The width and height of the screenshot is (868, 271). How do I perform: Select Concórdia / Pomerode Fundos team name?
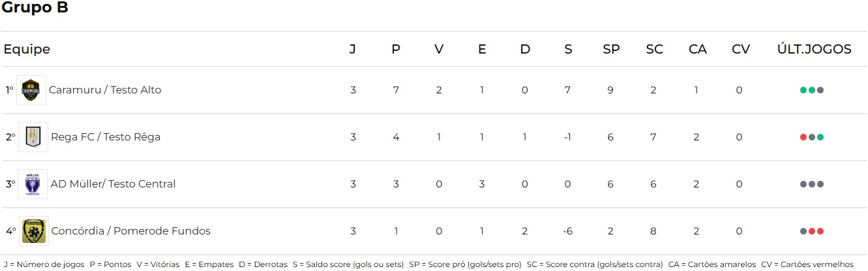click(130, 231)
